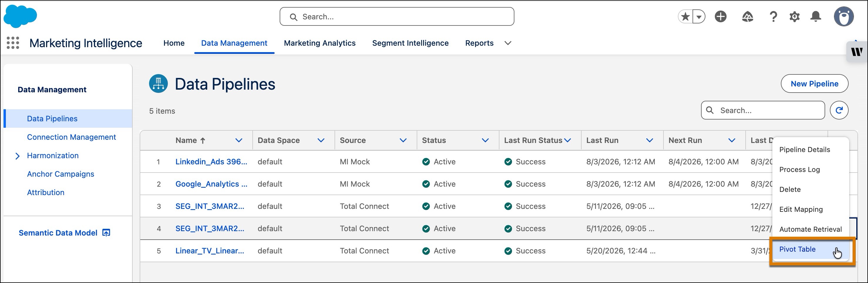Viewport: 868px width, 283px height.
Task: Open the help question mark icon
Action: pos(773,16)
